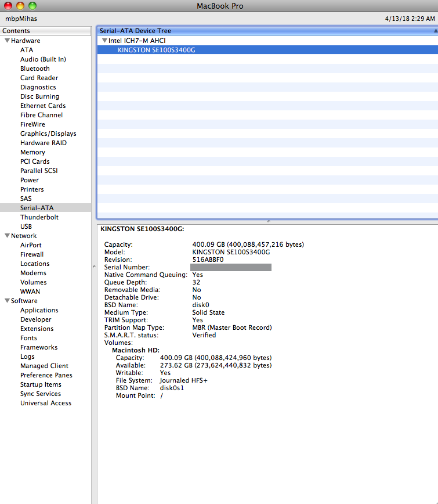This screenshot has height=504, width=438.
Task: Click the sort arrow in device tree header
Action: pyautogui.click(x=436, y=31)
